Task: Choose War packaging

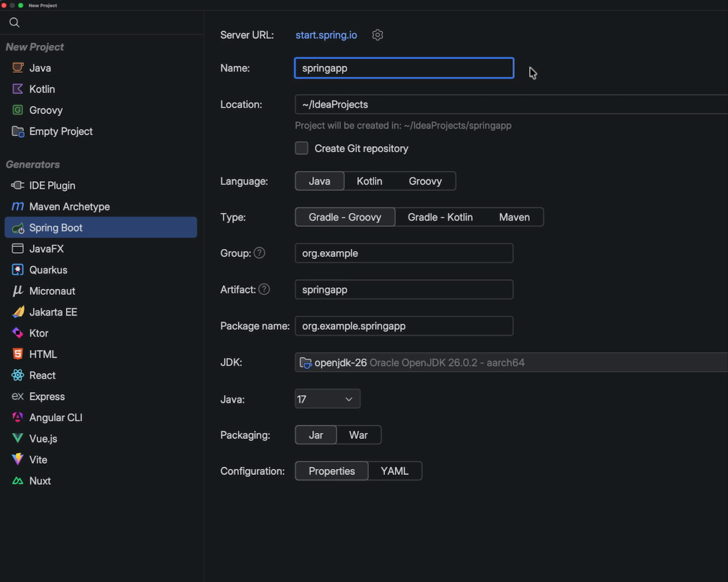Action: click(359, 435)
